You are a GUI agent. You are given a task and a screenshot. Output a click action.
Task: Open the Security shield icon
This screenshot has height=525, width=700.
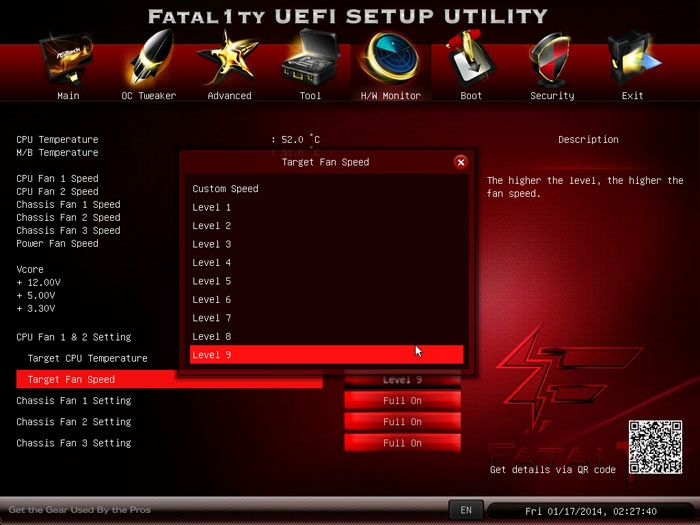[x=550, y=59]
